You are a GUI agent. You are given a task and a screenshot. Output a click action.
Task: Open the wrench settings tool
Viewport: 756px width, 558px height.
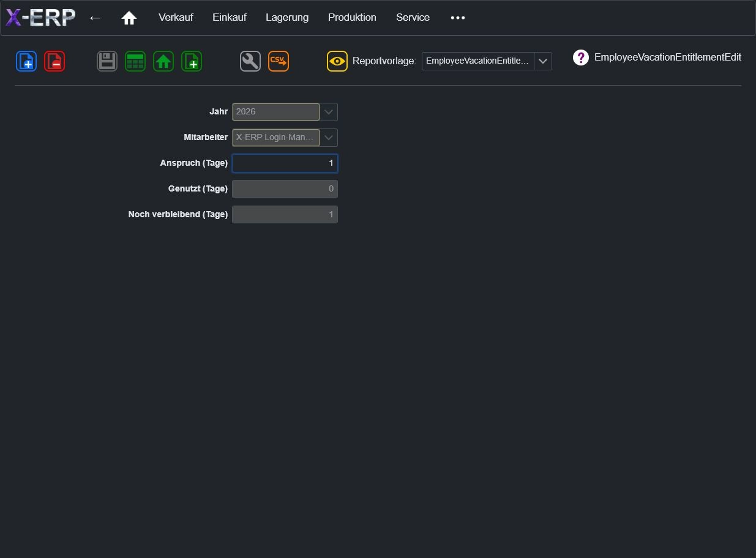point(250,61)
